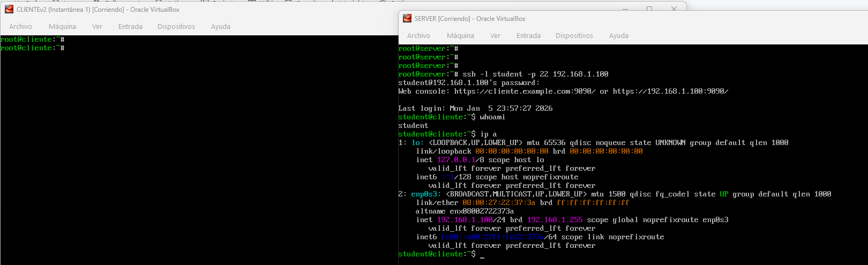Click altname enx08002722373a line

(x=465, y=211)
